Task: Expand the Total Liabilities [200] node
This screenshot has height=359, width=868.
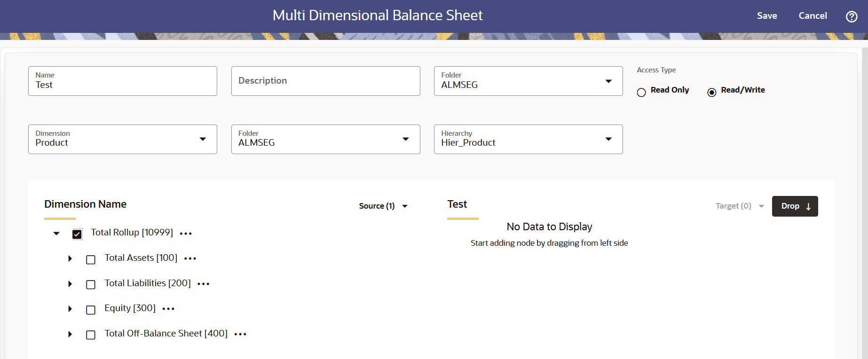Action: (70, 284)
